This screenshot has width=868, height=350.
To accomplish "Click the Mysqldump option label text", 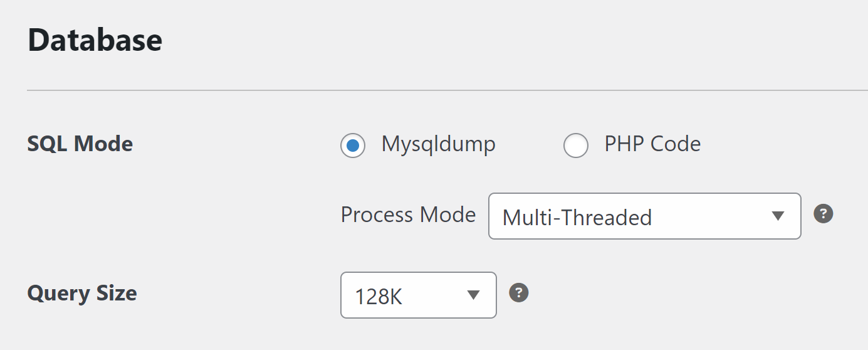I will [439, 145].
